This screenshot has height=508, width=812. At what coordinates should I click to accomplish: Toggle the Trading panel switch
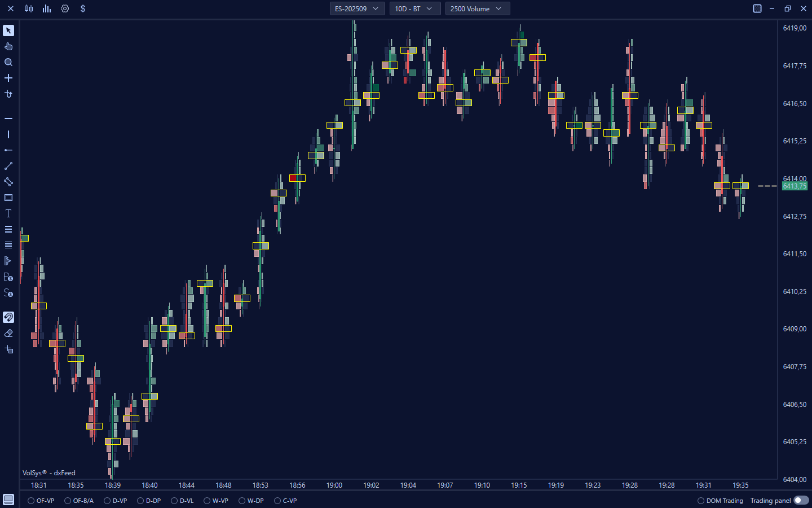point(801,500)
